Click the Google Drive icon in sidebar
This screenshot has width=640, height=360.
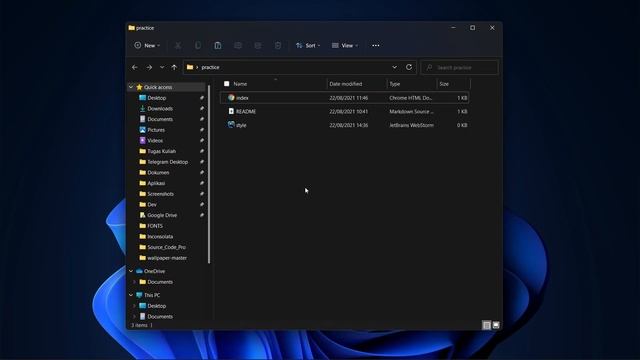click(142, 215)
